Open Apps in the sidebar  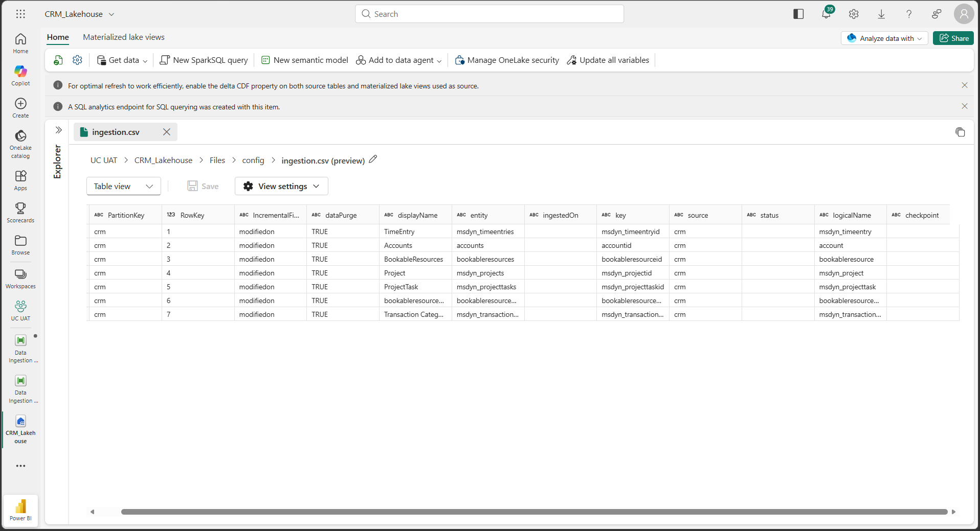point(20,180)
